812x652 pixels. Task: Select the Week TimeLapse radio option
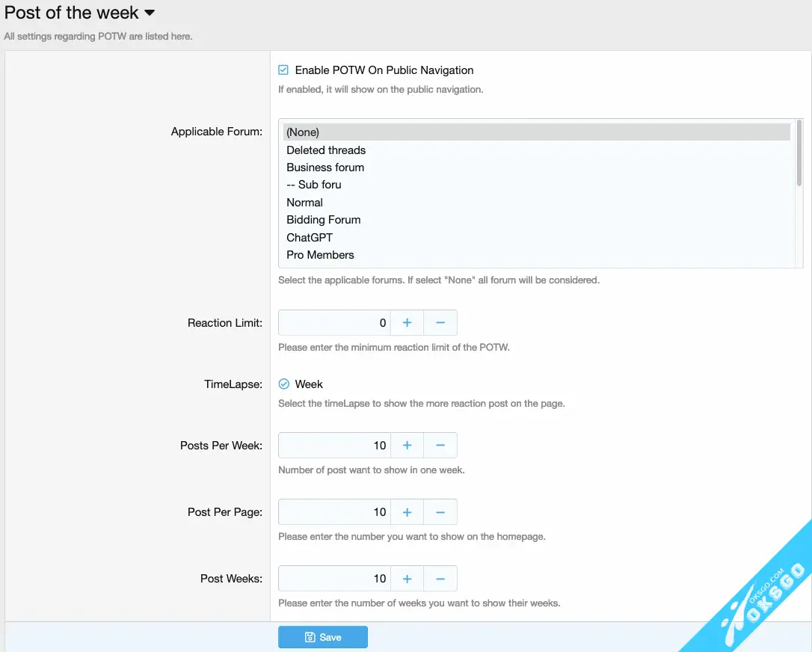[x=284, y=384]
